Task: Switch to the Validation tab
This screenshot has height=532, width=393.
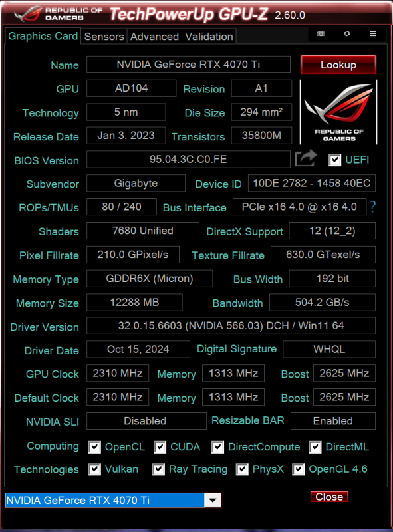Action: pyautogui.click(x=209, y=37)
